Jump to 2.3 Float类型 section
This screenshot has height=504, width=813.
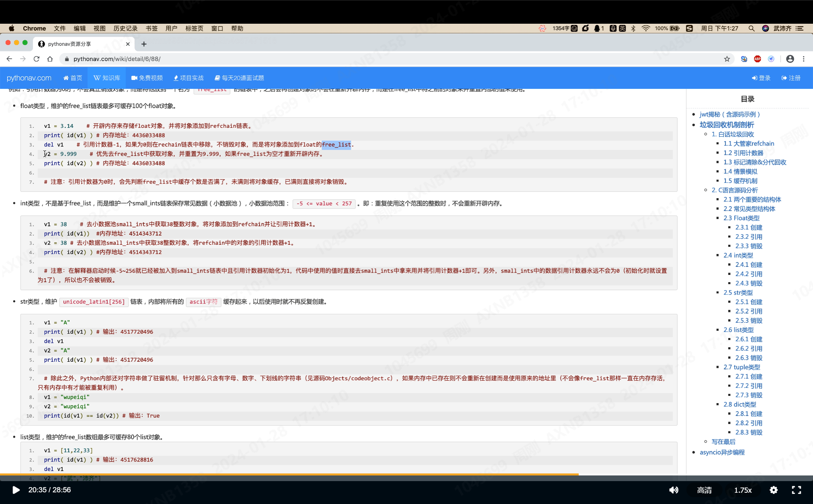point(741,218)
